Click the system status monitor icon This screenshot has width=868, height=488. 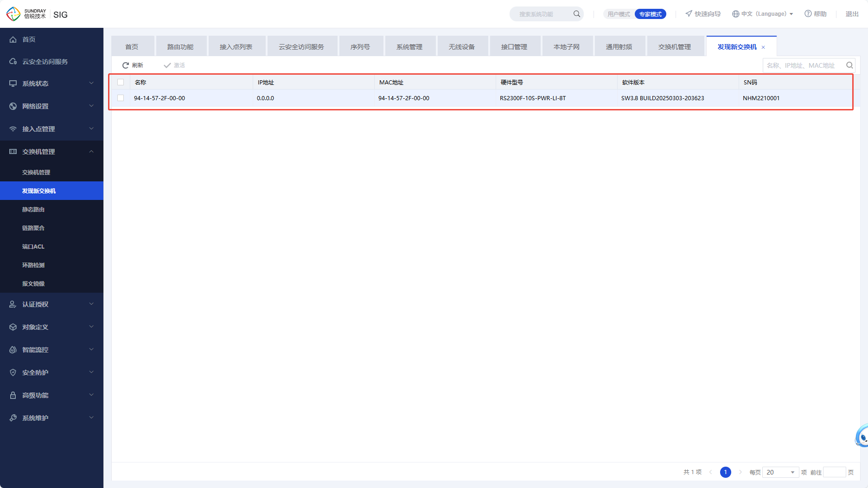point(13,83)
